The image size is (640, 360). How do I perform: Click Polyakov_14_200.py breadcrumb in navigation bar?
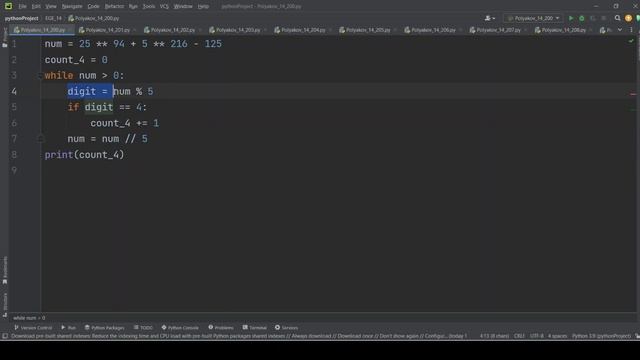[x=93, y=18]
